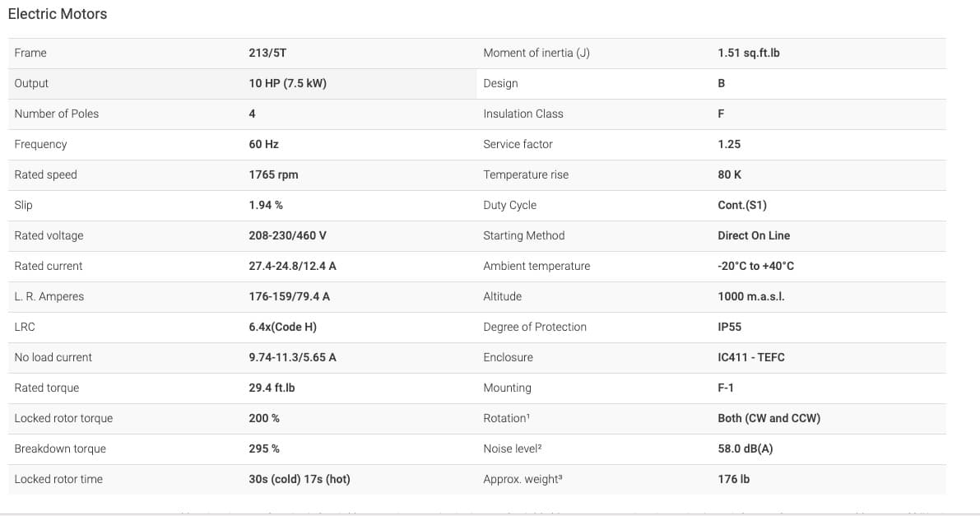Click the Service factor value 1.25
The width and height of the screenshot is (980, 516).
pos(729,145)
